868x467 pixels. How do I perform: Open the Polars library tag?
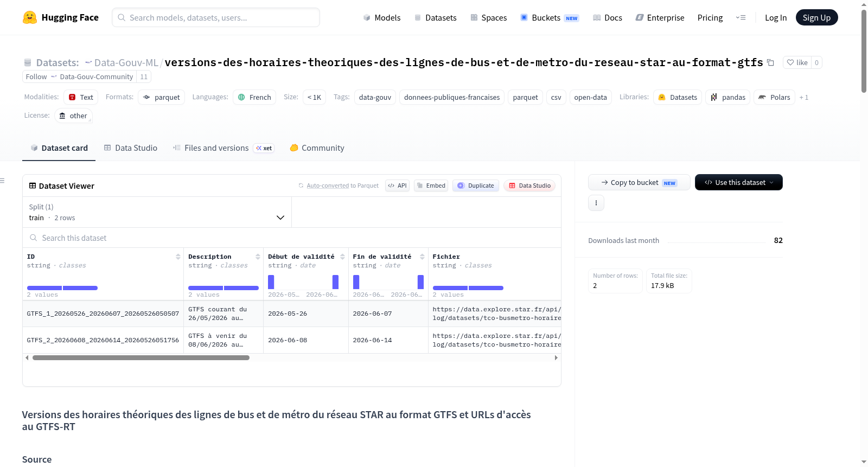click(774, 97)
